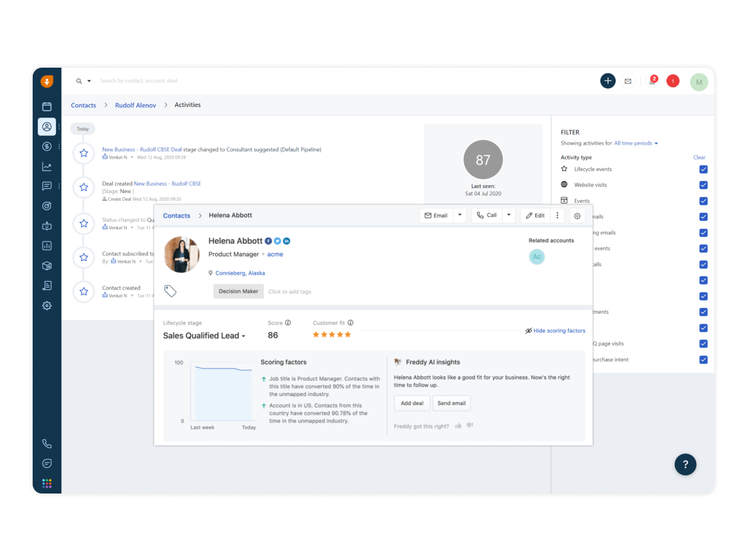747x560 pixels.
Task: Click Hide scoring factors link
Action: [559, 331]
